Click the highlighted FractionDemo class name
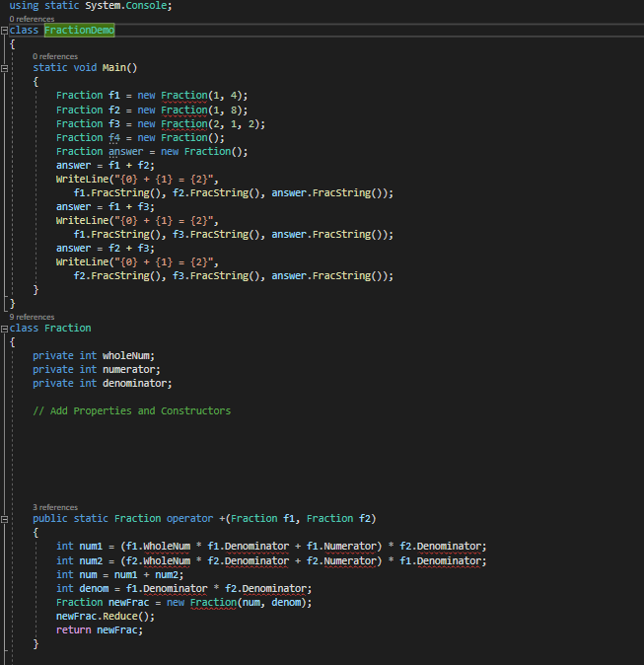 pyautogui.click(x=79, y=31)
